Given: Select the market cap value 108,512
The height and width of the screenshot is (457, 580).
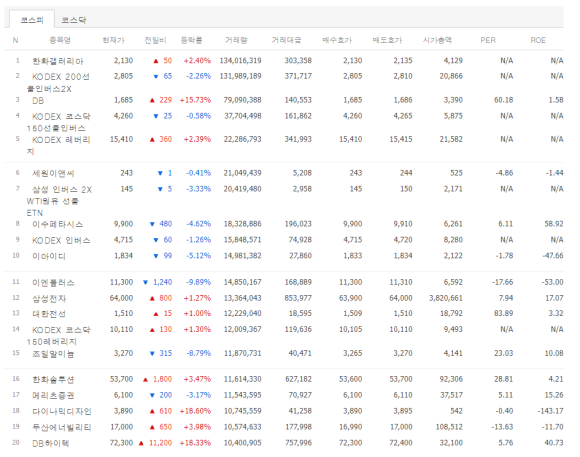Looking at the screenshot, I should pyautogui.click(x=449, y=427).
